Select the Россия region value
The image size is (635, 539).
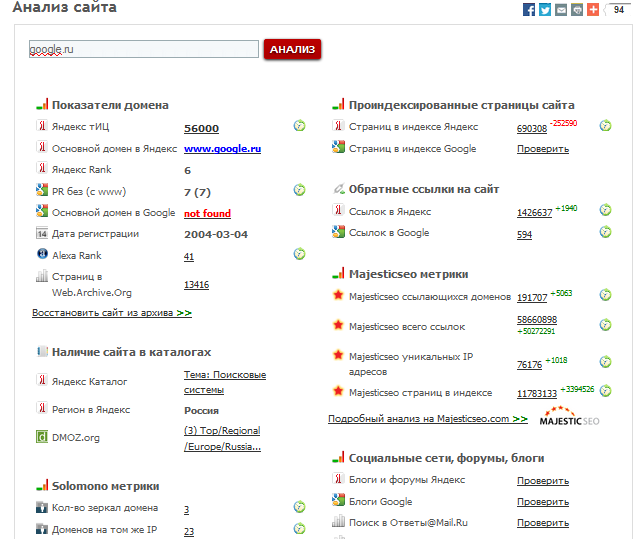point(201,411)
